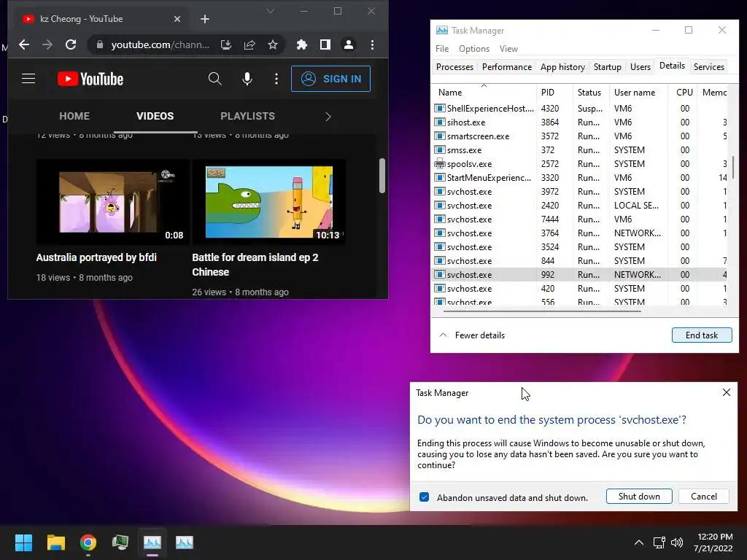
Task: Switch to App history tab
Action: coord(562,67)
